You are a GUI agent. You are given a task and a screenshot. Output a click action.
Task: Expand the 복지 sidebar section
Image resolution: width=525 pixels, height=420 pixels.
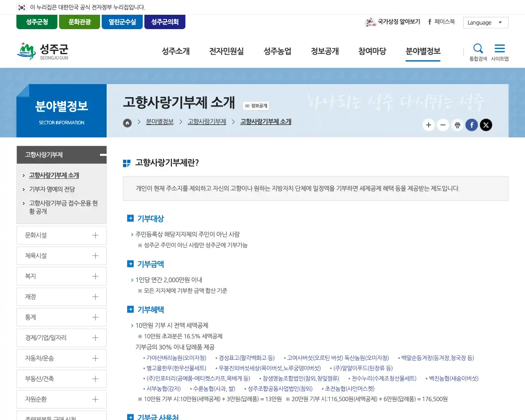pyautogui.click(x=62, y=276)
